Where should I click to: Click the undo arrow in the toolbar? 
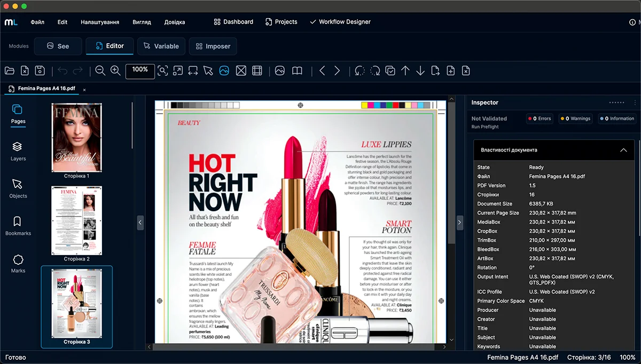click(x=62, y=70)
